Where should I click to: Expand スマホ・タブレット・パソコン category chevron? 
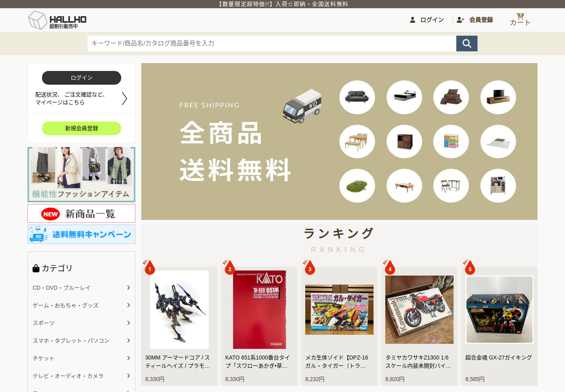pyautogui.click(x=128, y=341)
